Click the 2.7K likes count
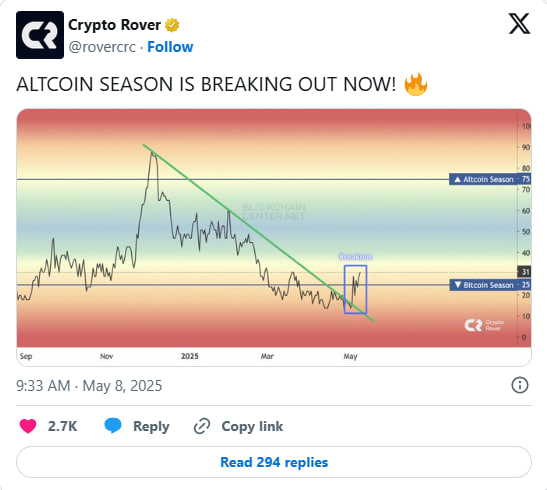The image size is (547, 490). click(x=62, y=426)
